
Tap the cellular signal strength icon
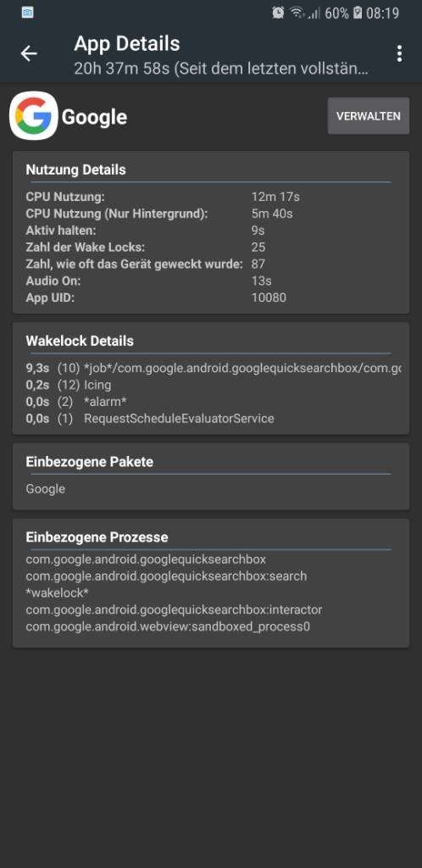(314, 13)
